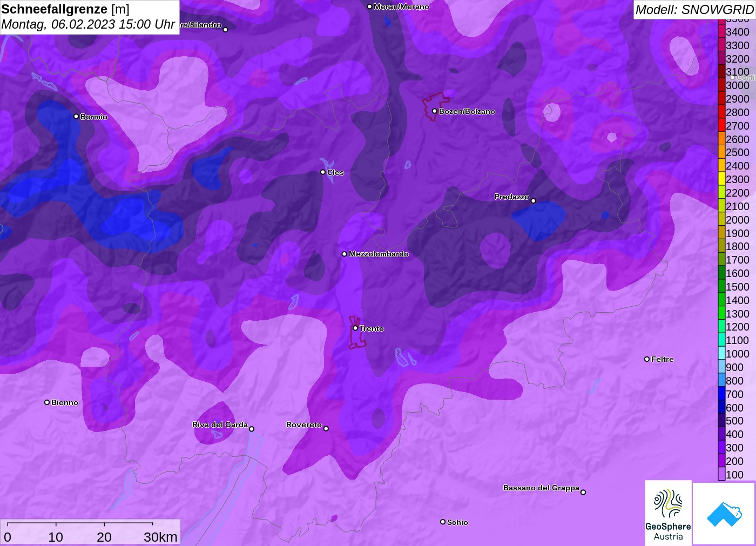Image resolution: width=756 pixels, height=546 pixels.
Task: Click the GeoSphere Austria logo
Action: (x=668, y=513)
